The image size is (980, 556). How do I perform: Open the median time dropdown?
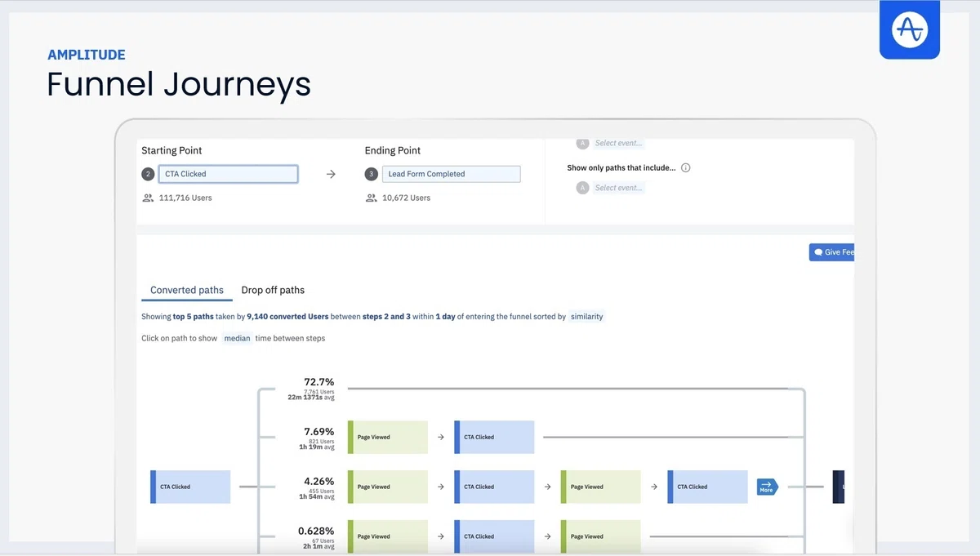[237, 338]
